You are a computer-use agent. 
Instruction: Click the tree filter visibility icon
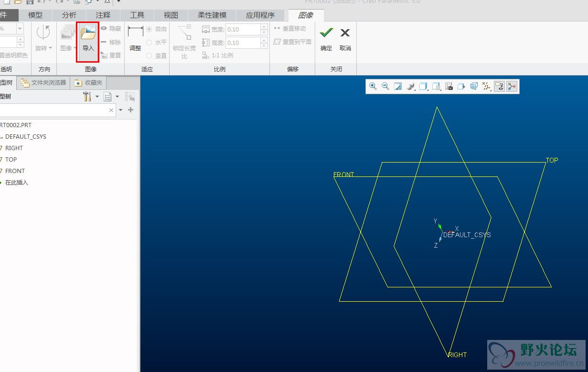coord(130,97)
